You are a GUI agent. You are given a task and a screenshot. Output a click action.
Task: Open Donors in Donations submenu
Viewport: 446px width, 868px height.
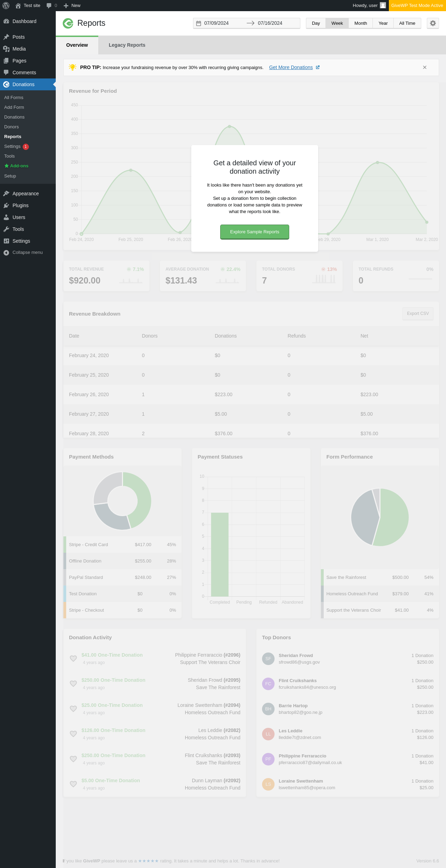pos(11,127)
